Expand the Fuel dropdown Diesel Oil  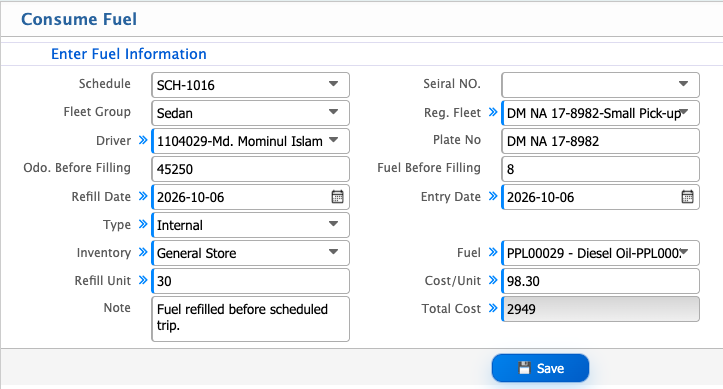(600, 253)
